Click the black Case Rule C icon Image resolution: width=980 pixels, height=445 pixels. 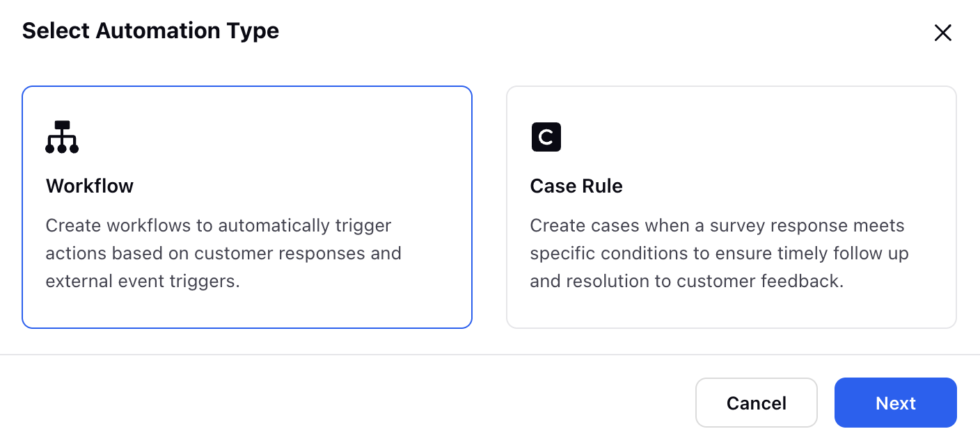coord(546,137)
